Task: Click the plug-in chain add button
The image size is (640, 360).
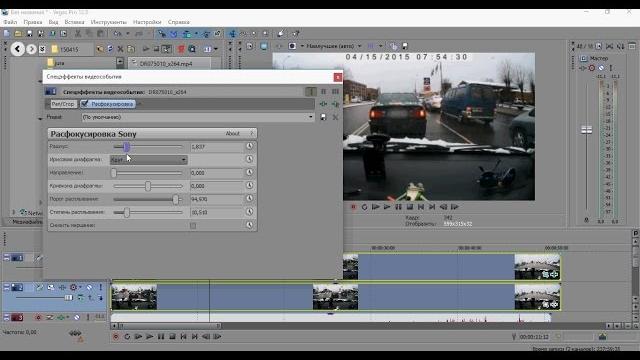Action: (x=323, y=104)
